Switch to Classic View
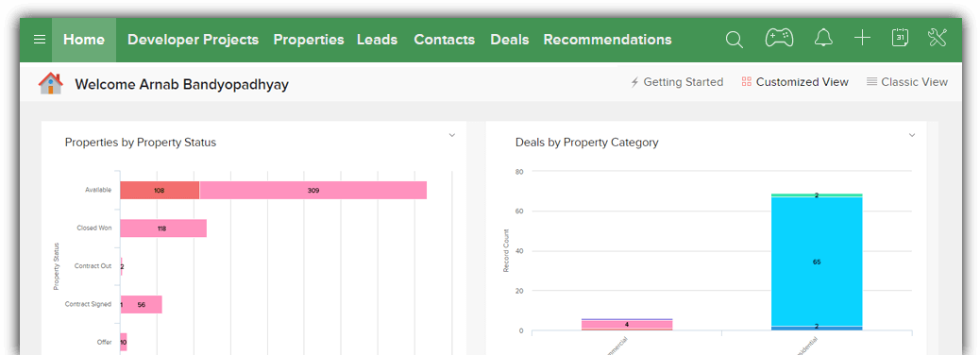This screenshot has width=980, height=355. [x=907, y=82]
